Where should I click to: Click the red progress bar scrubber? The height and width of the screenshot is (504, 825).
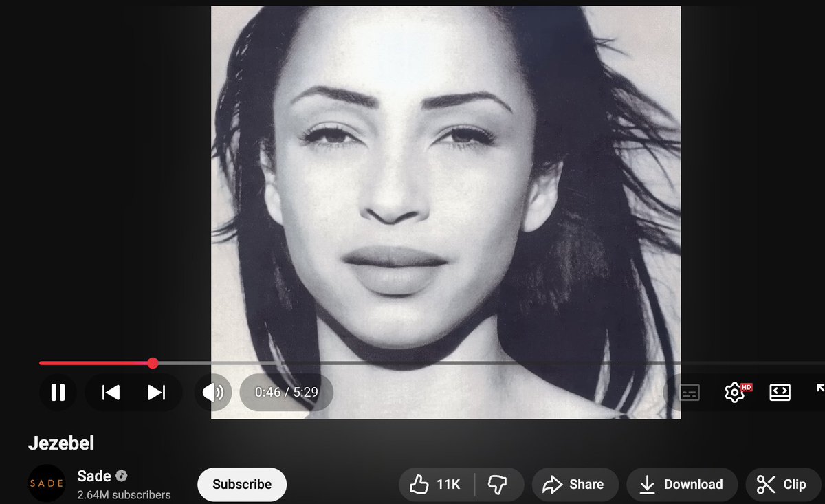pyautogui.click(x=153, y=363)
